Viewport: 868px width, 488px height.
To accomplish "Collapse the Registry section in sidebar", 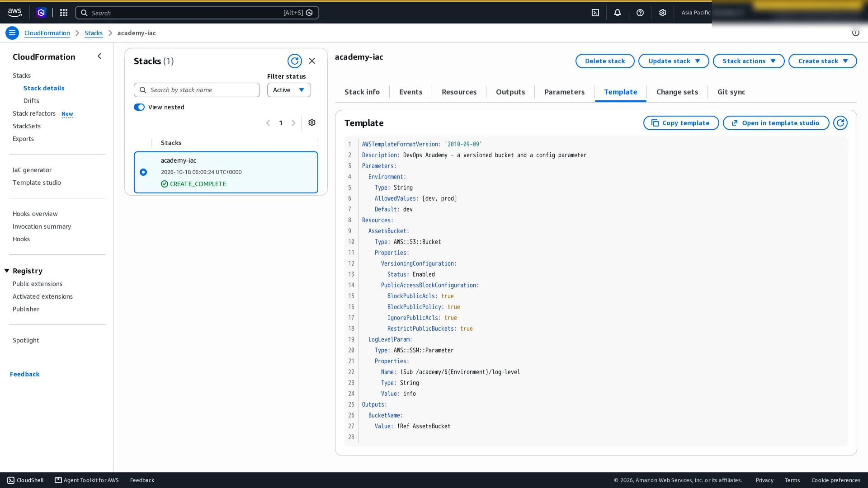I will 7,271.
